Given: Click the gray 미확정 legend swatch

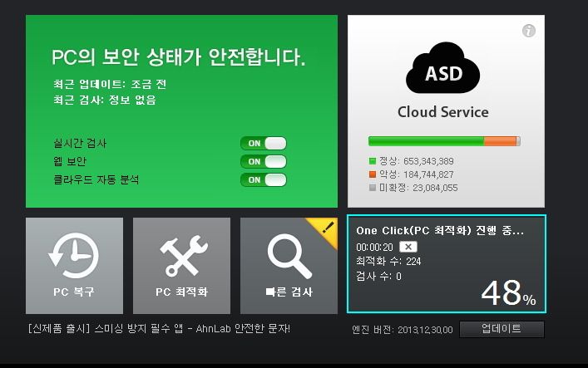Looking at the screenshot, I should pos(373,188).
